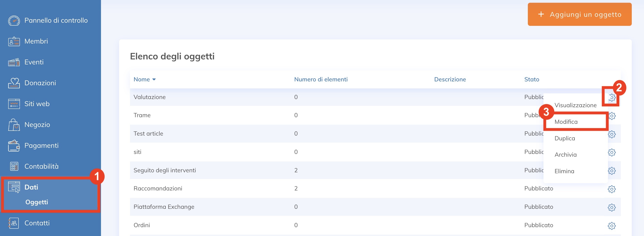
Task: Select Duplica in the dropdown menu
Action: click(565, 138)
